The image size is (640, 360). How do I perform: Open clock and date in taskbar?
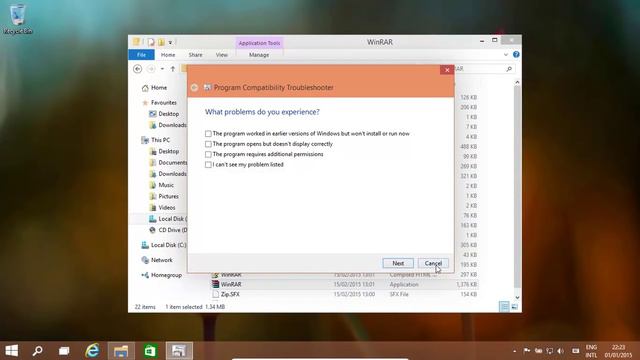(618, 351)
